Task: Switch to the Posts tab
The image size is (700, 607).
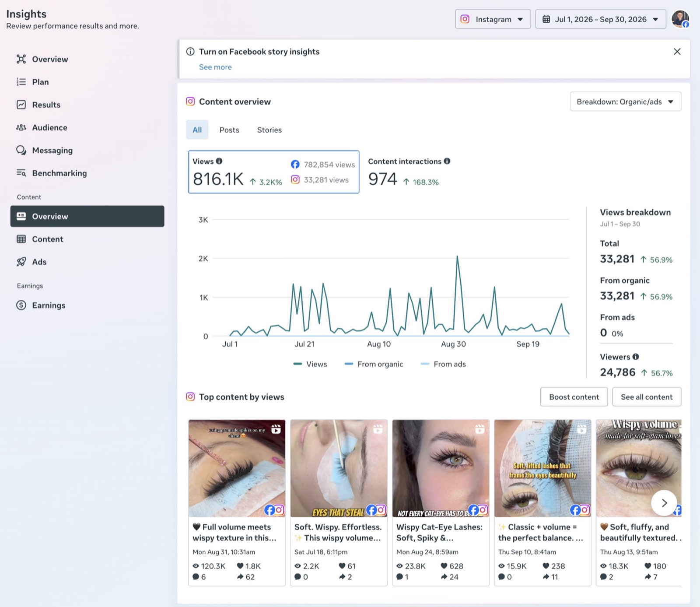Action: [229, 130]
